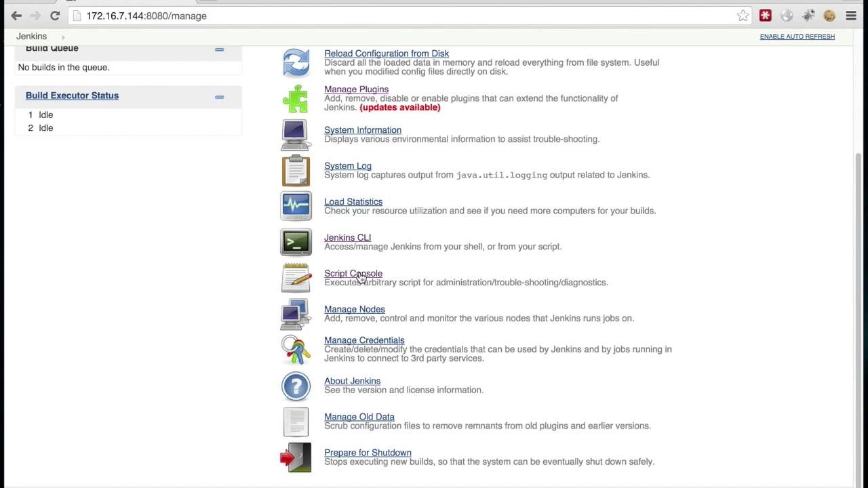
Task: Click the cookie extension icon
Action: pos(829,16)
